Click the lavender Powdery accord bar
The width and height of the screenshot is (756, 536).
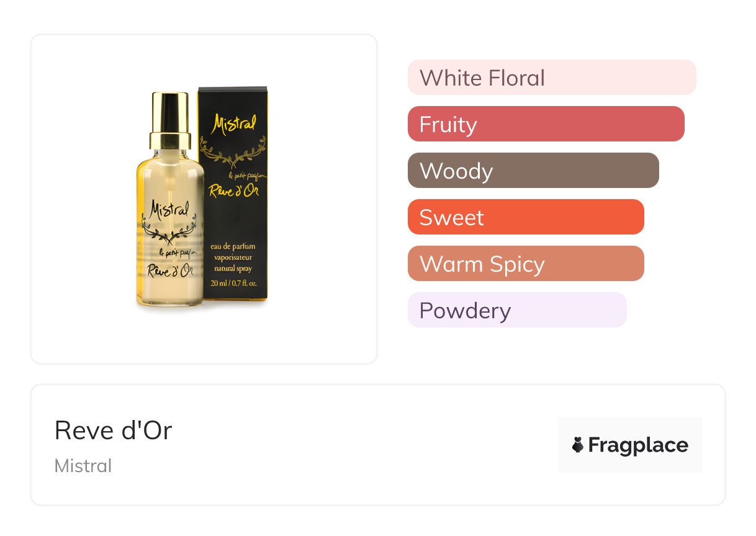pos(516,310)
